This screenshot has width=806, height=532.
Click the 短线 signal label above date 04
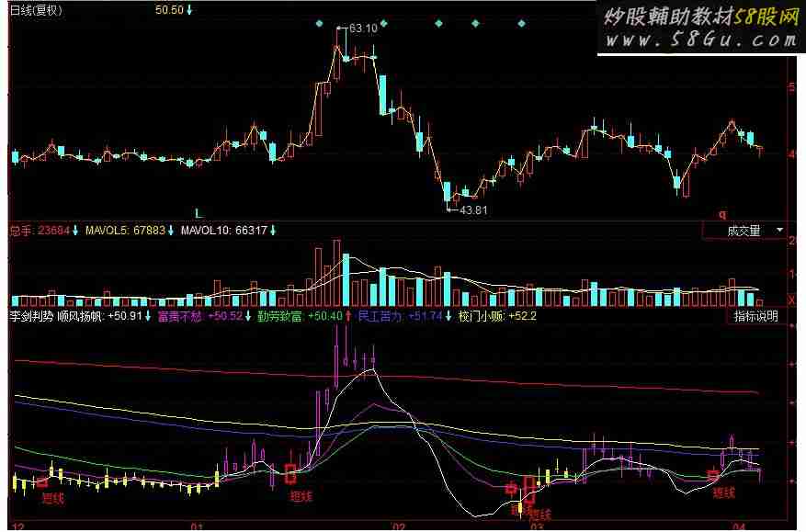723,493
